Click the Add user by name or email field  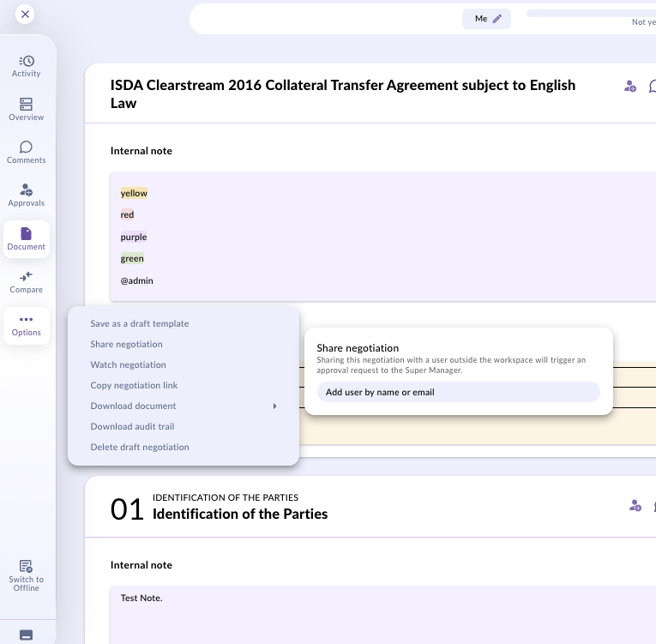click(459, 392)
